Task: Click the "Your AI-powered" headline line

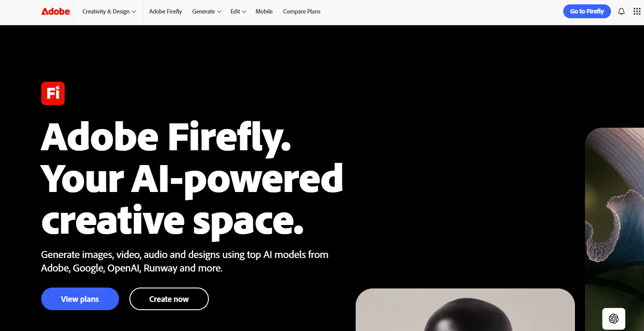Action: tap(192, 179)
